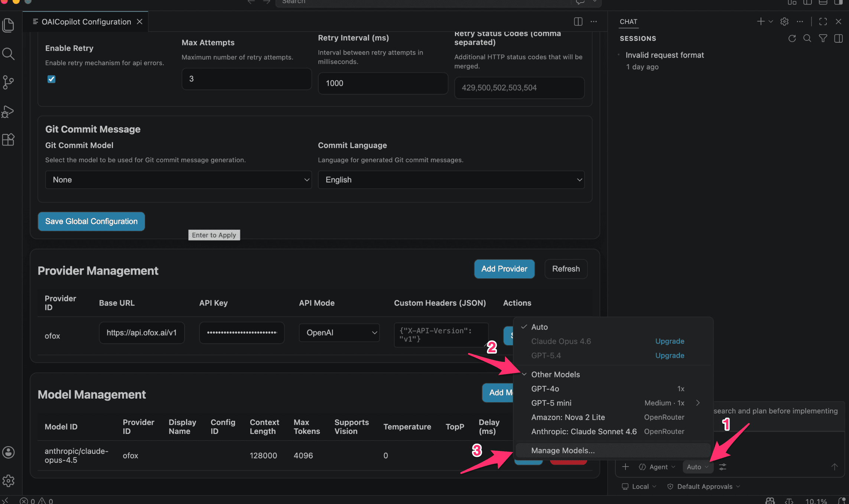
Task: Select the Auto model option in menu
Action: pyautogui.click(x=539, y=327)
